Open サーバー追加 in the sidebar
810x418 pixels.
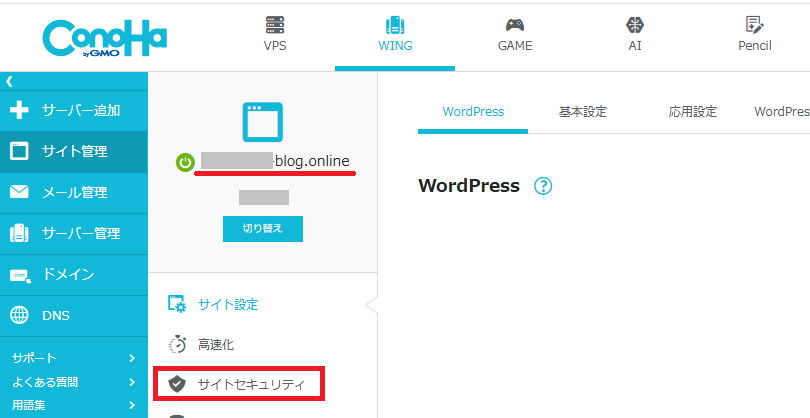coord(74,111)
